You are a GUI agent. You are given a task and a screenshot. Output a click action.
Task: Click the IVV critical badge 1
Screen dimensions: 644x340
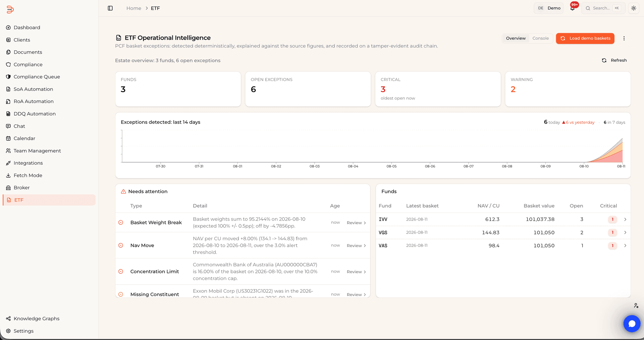(x=612, y=219)
